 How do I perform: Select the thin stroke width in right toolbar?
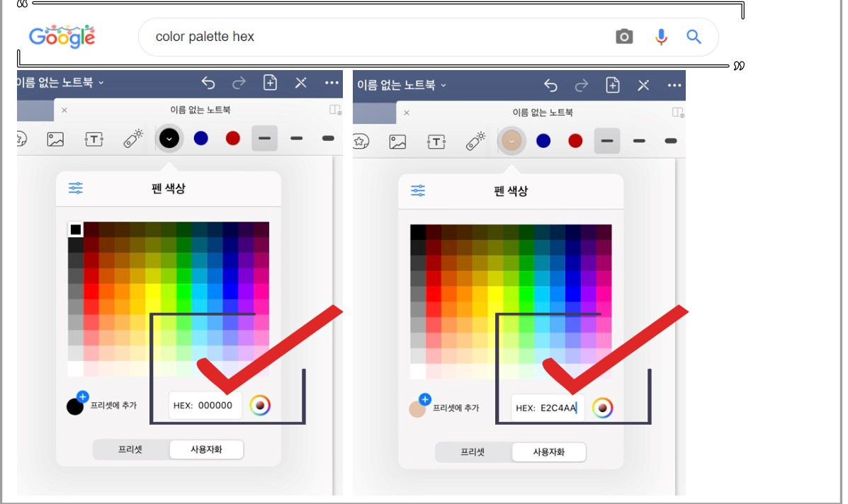coord(607,141)
